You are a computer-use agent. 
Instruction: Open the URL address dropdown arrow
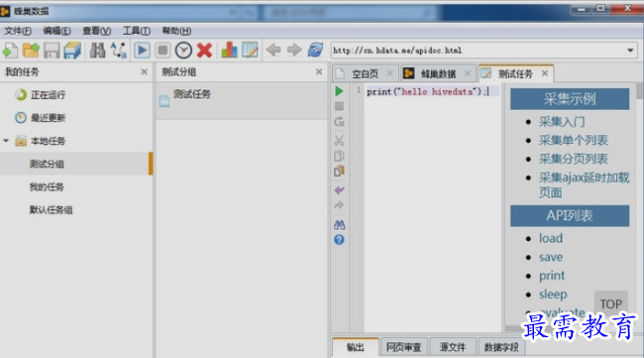click(x=630, y=51)
